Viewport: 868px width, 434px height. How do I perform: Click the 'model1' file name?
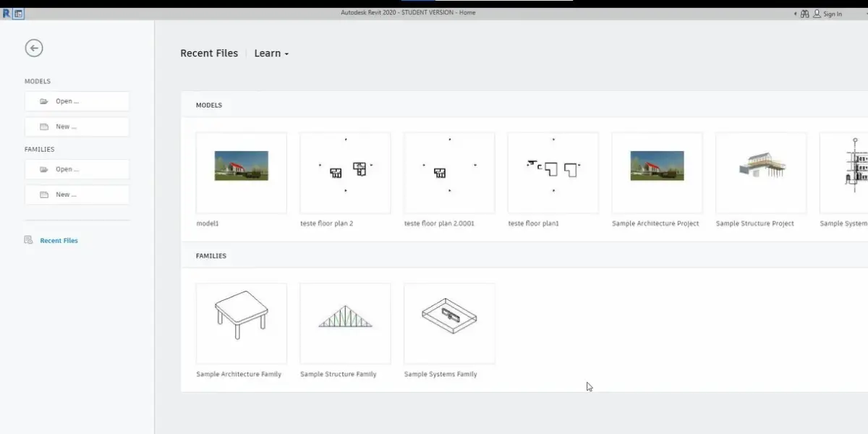[208, 224]
